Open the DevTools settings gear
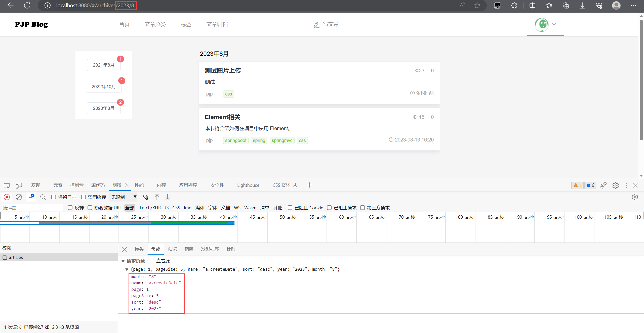This screenshot has width=644, height=333. coord(616,185)
